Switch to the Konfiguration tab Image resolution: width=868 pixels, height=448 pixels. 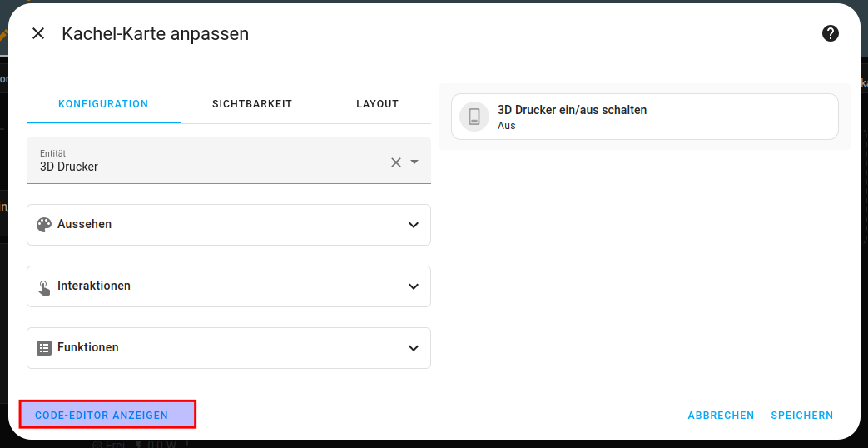[x=103, y=104]
